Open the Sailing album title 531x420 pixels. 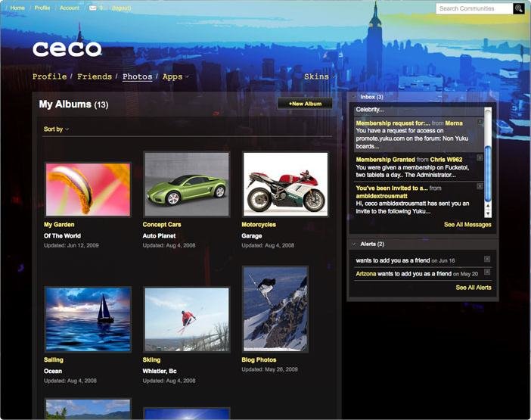click(54, 359)
